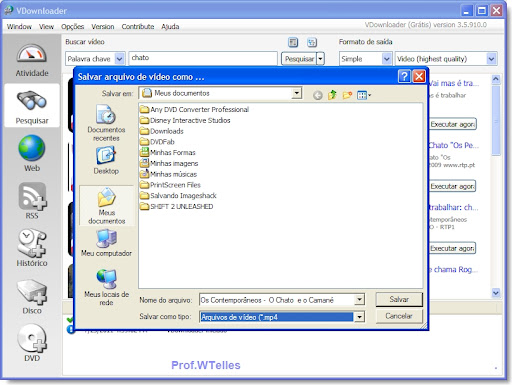Click Executar agora below the www.rtp.pt result
Screen dimensions: 512x385
[452, 186]
